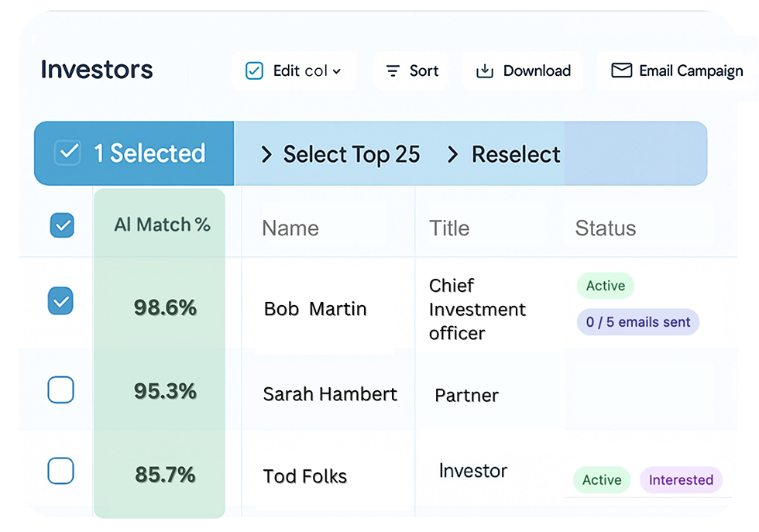
Task: Select the Name column header
Action: 290,228
